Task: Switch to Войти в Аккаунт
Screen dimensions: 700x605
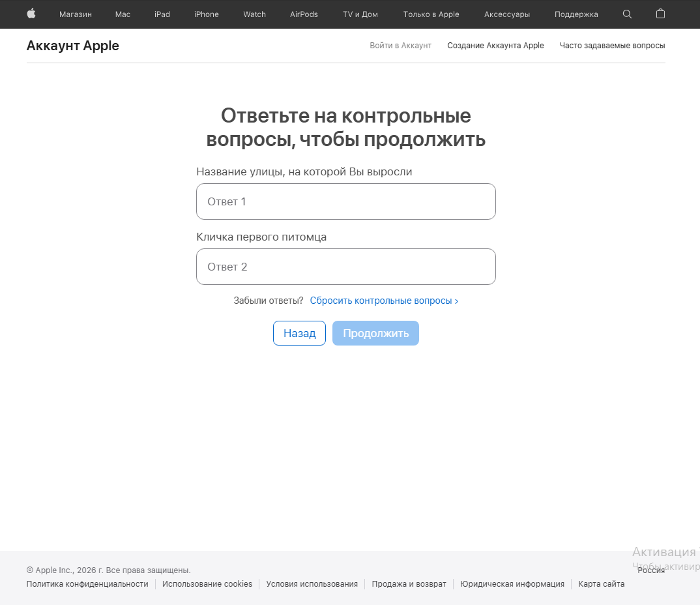Action: click(x=400, y=45)
